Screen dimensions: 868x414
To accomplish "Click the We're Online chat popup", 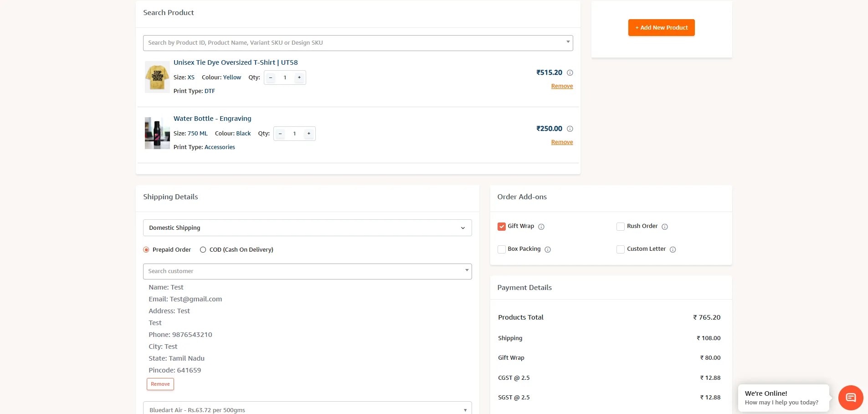I will point(783,398).
